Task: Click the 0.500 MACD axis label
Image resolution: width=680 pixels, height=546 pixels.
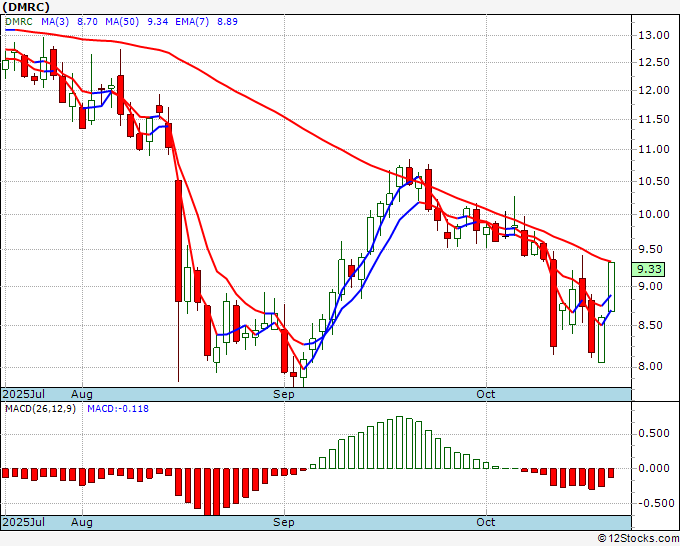Action: [654, 434]
